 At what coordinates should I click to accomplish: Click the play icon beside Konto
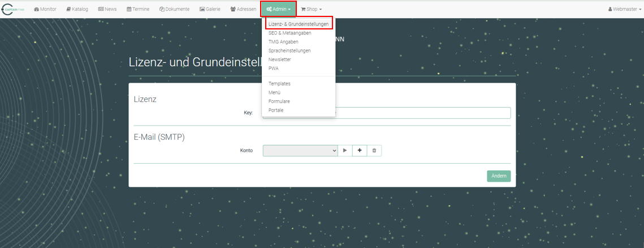345,151
